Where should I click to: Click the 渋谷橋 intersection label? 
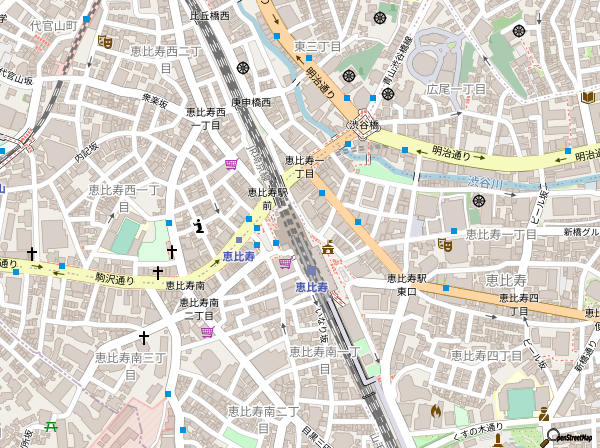363,126
